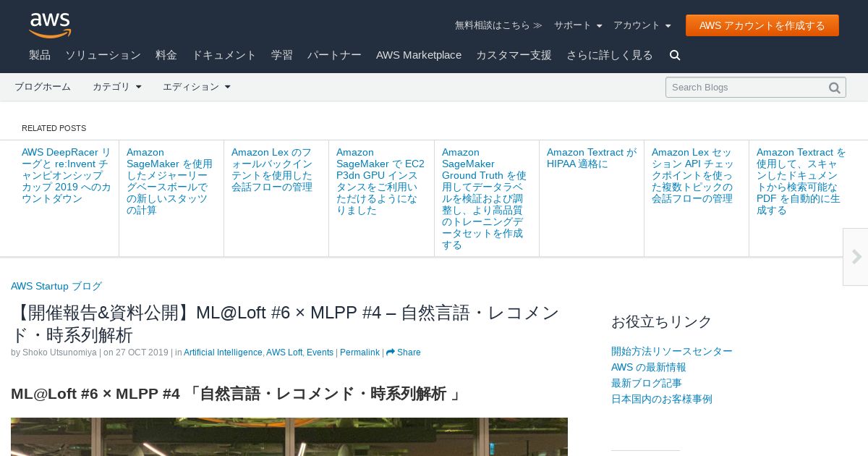Expand the アカウント dropdown

point(642,25)
